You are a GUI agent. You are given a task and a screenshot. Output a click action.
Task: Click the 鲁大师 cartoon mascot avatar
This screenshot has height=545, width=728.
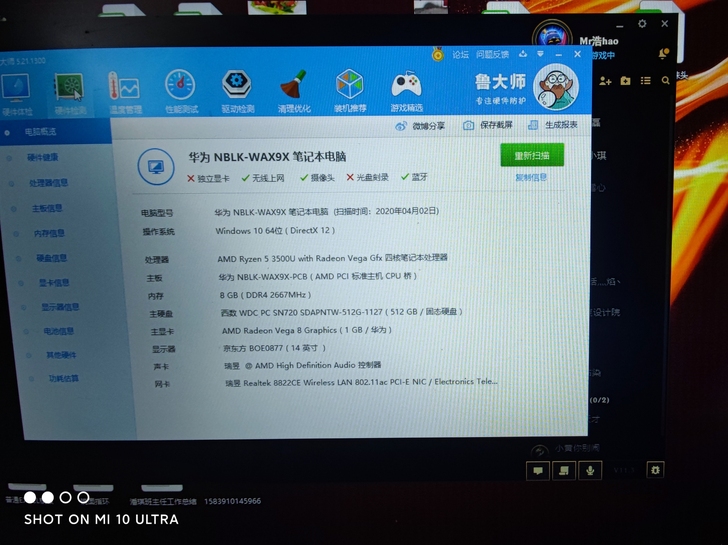click(x=556, y=87)
